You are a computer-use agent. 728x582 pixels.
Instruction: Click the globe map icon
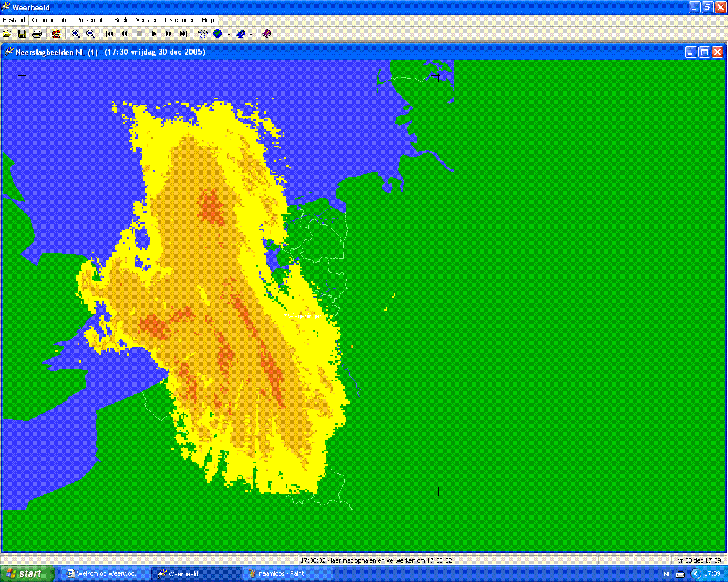pos(217,34)
